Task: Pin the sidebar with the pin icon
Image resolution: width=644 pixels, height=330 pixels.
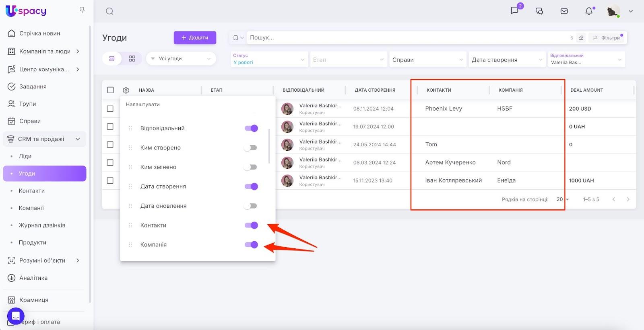Action: (x=82, y=10)
